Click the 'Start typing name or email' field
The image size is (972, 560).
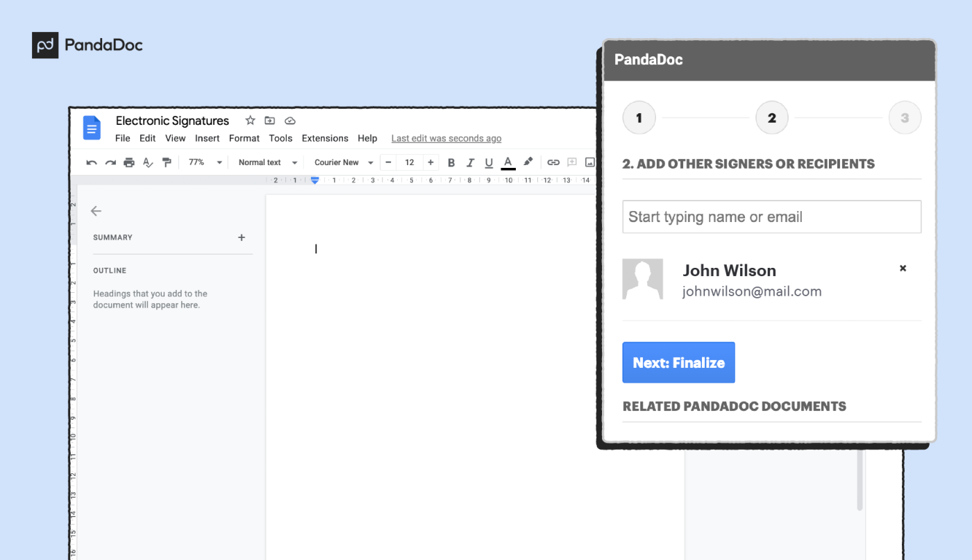tap(771, 217)
